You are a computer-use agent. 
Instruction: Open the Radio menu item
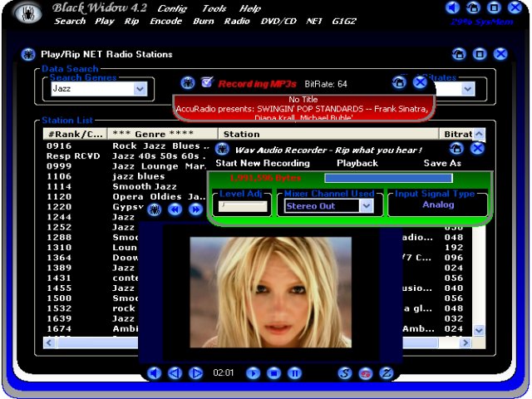[x=237, y=21]
